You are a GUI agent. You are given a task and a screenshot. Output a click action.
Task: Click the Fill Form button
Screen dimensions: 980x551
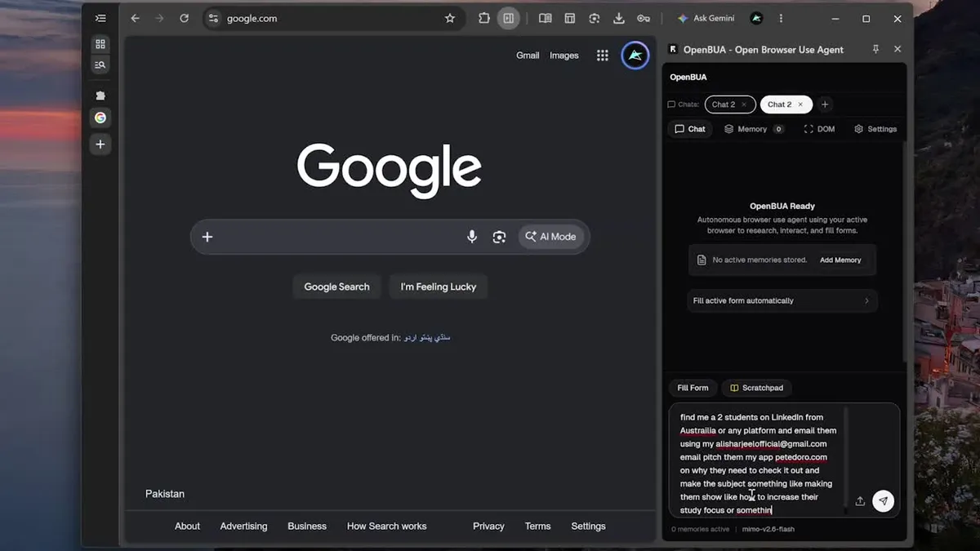click(x=693, y=388)
